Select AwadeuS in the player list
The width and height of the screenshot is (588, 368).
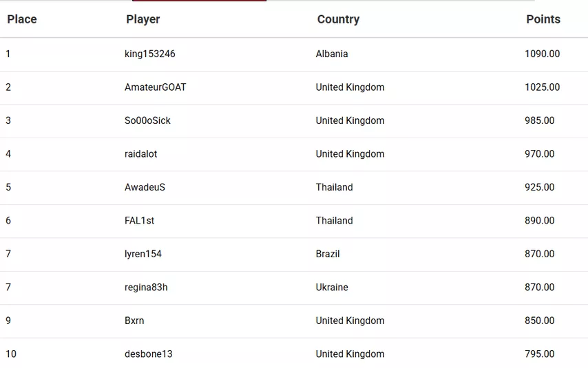pos(145,187)
